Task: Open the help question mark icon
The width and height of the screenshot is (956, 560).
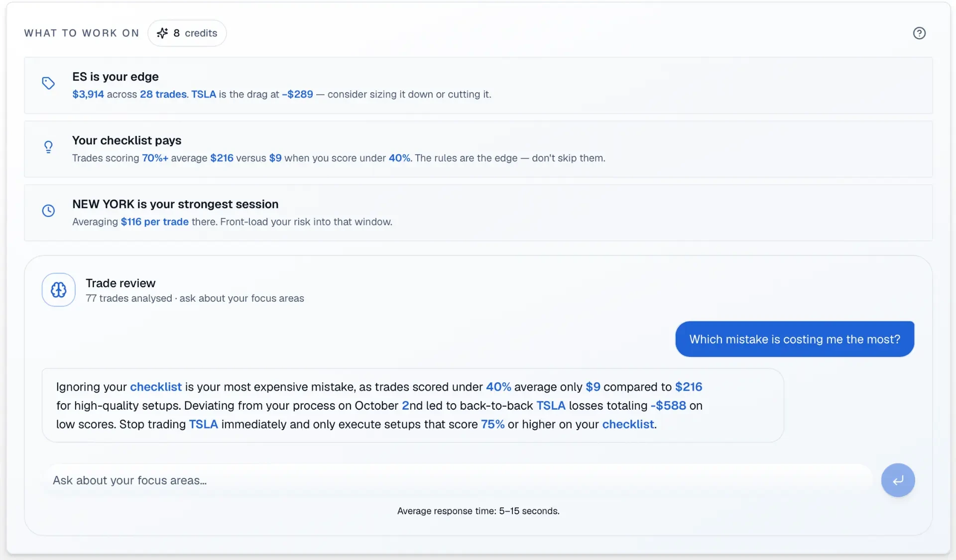Action: click(x=919, y=33)
